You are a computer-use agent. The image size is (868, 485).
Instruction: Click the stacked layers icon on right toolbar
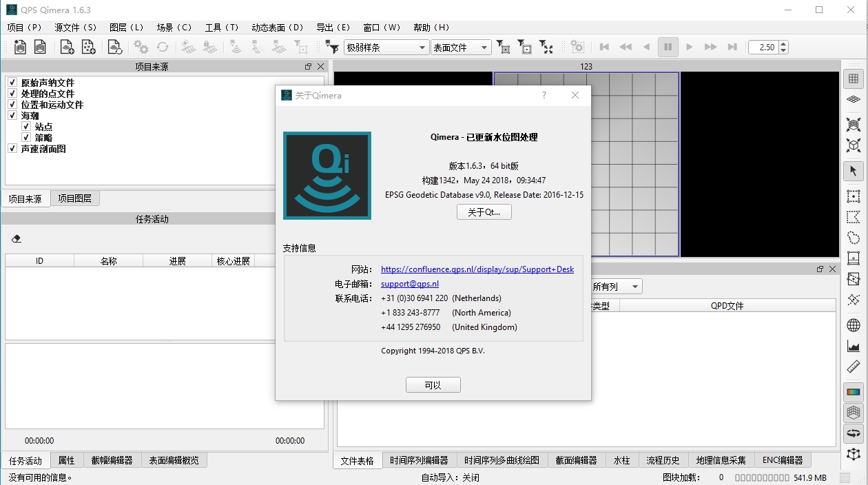(854, 99)
